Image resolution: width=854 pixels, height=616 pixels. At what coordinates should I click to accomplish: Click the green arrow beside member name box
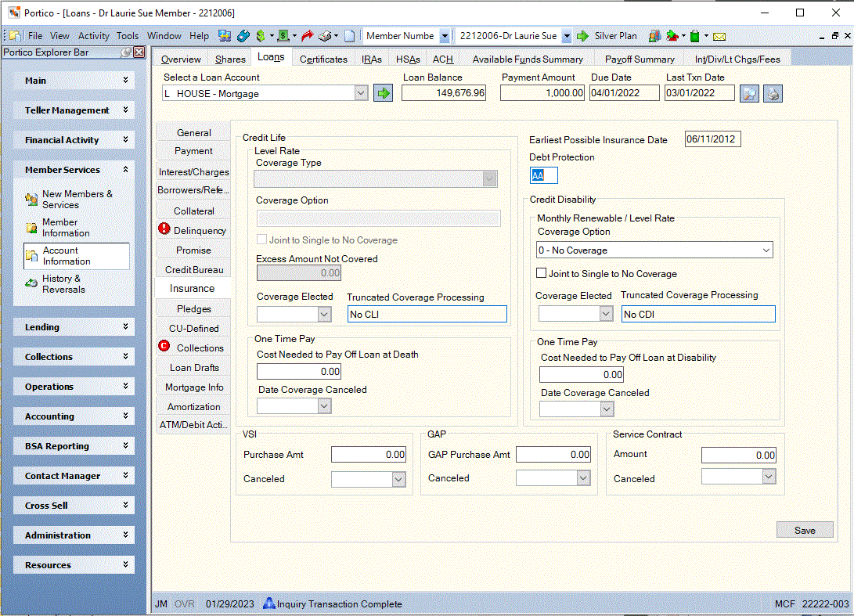(582, 36)
